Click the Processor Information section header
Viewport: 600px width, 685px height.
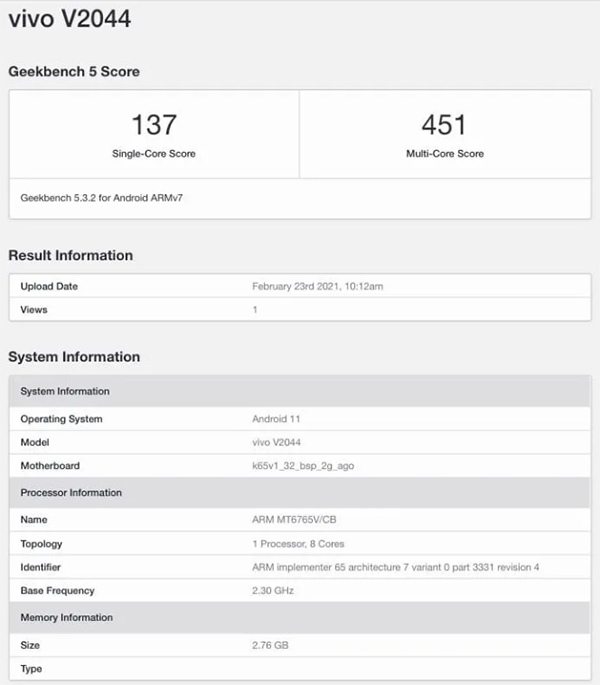[300, 492]
